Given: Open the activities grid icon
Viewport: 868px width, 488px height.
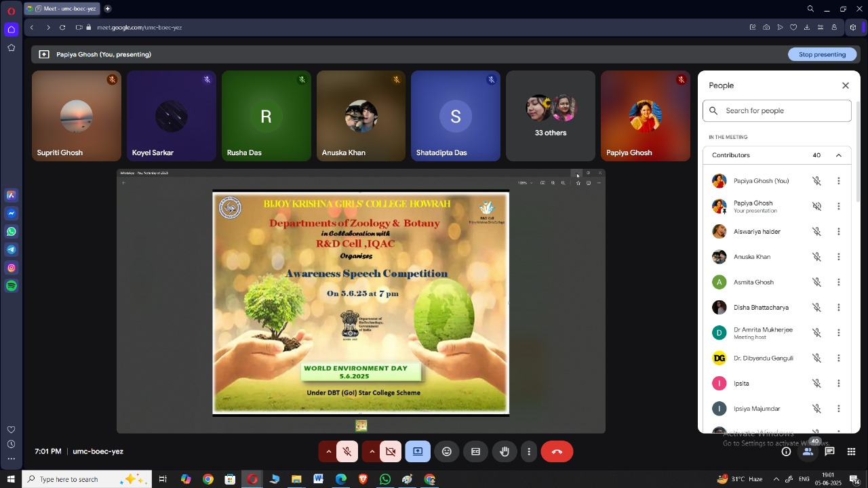Looking at the screenshot, I should (x=851, y=451).
